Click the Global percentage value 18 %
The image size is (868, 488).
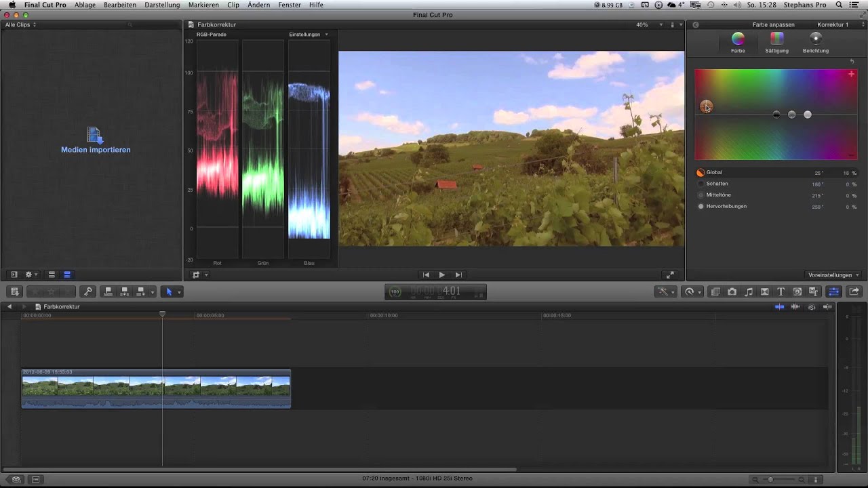click(850, 173)
